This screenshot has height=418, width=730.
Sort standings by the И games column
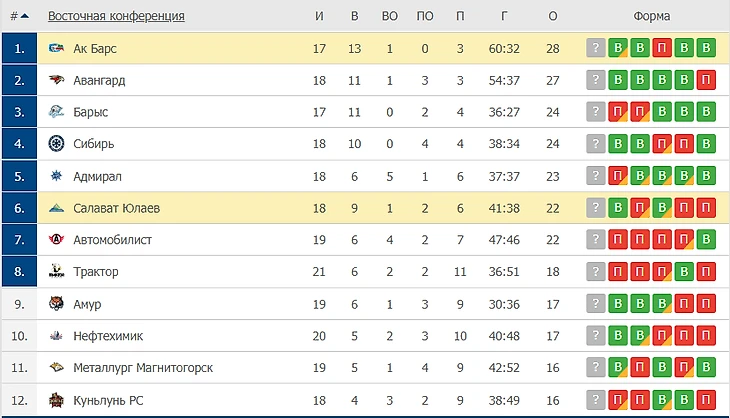319,16
